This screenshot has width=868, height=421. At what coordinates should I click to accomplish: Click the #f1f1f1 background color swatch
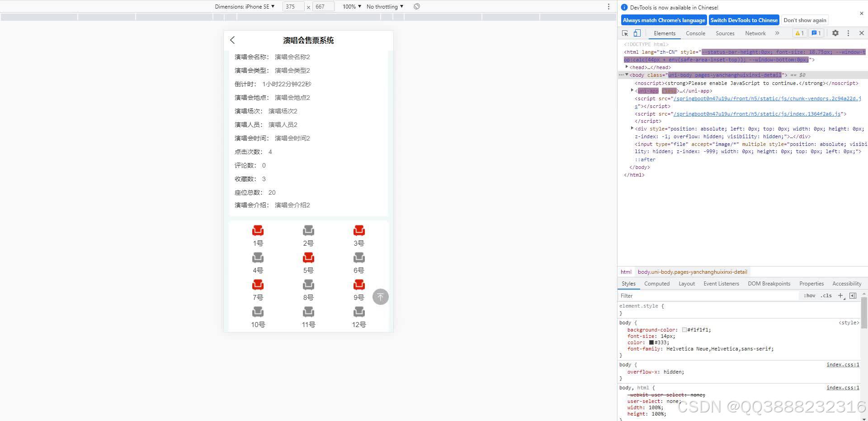click(x=684, y=330)
